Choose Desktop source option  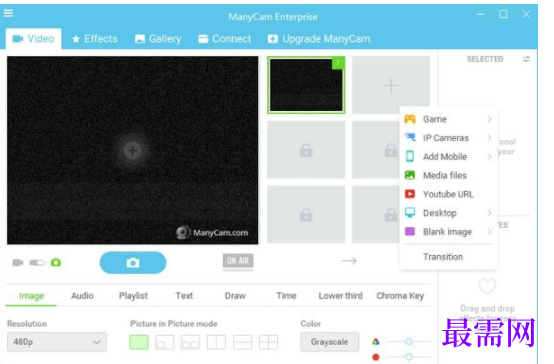[448, 213]
